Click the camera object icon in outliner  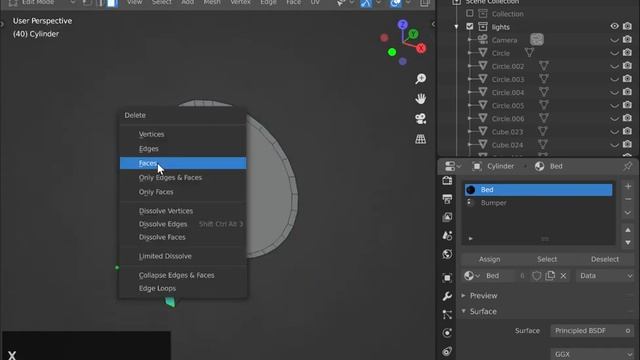click(483, 40)
